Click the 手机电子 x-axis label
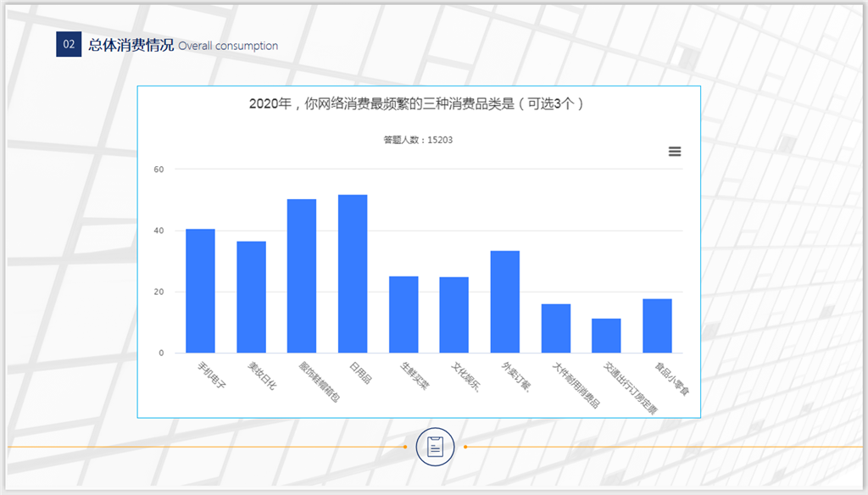 pyautogui.click(x=208, y=376)
